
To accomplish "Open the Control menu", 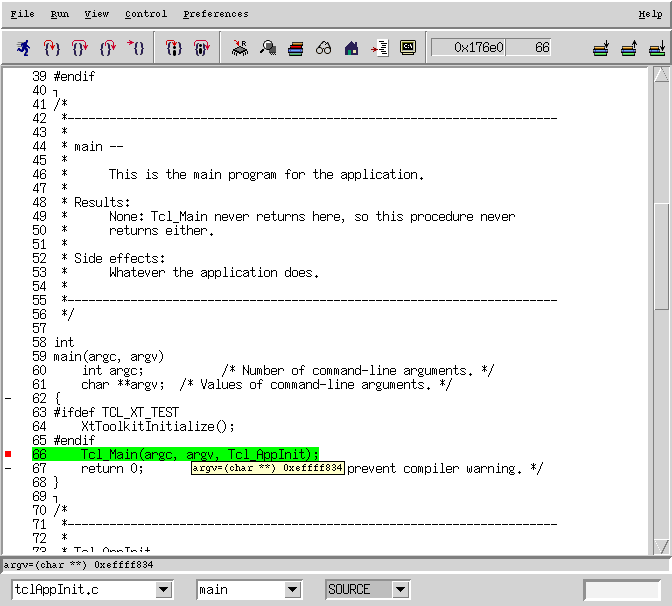I will point(146,14).
